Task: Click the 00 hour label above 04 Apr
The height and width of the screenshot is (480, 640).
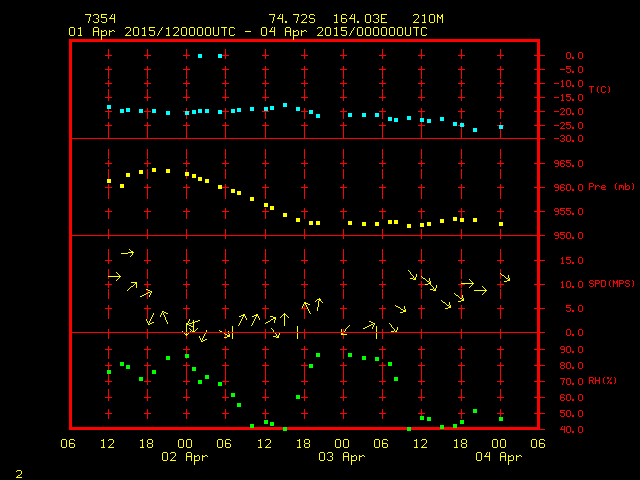Action: [x=499, y=444]
